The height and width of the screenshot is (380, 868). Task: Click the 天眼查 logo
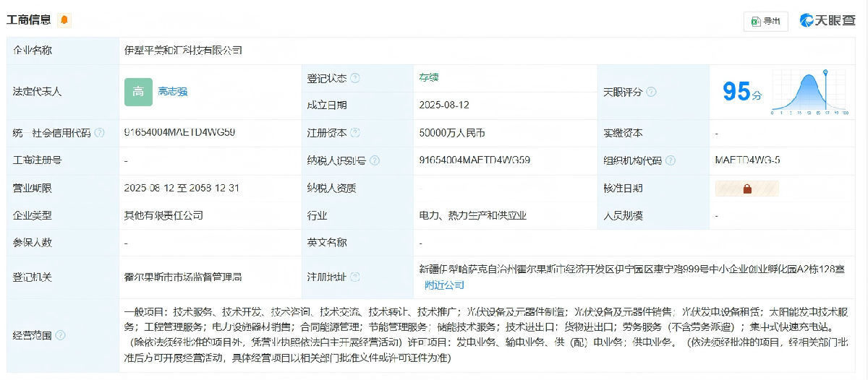coord(827,20)
